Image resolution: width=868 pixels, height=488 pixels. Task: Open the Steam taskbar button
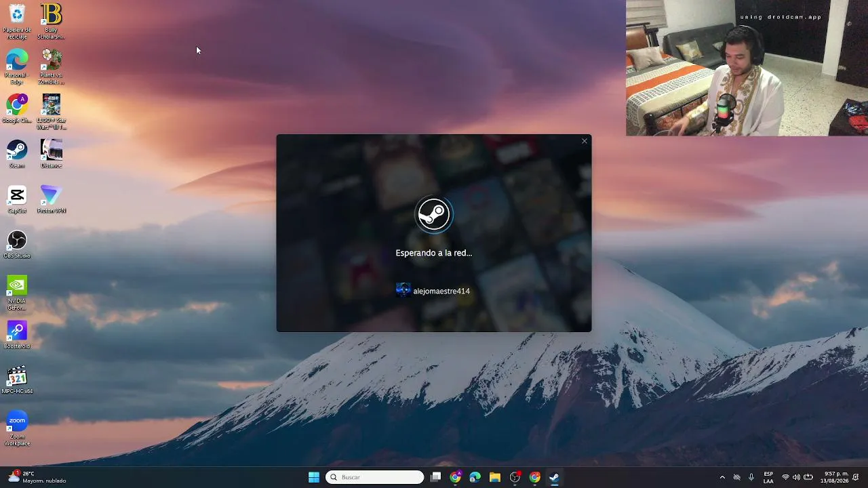click(x=554, y=477)
